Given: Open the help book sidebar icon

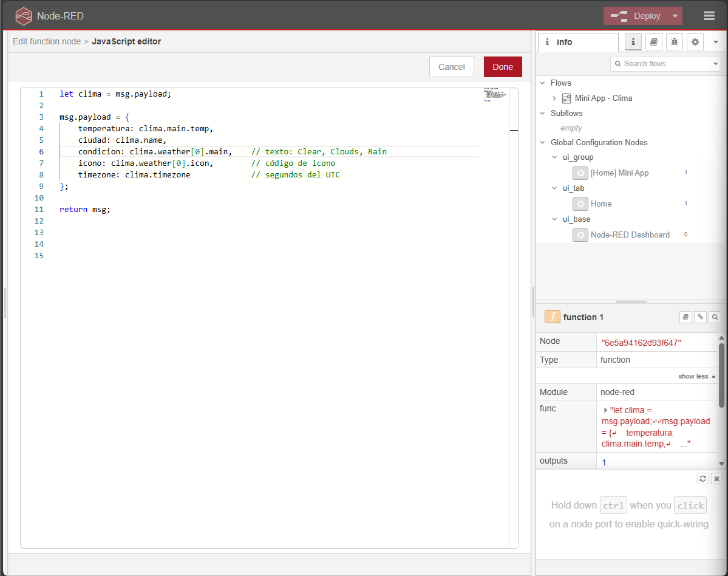Looking at the screenshot, I should [654, 42].
